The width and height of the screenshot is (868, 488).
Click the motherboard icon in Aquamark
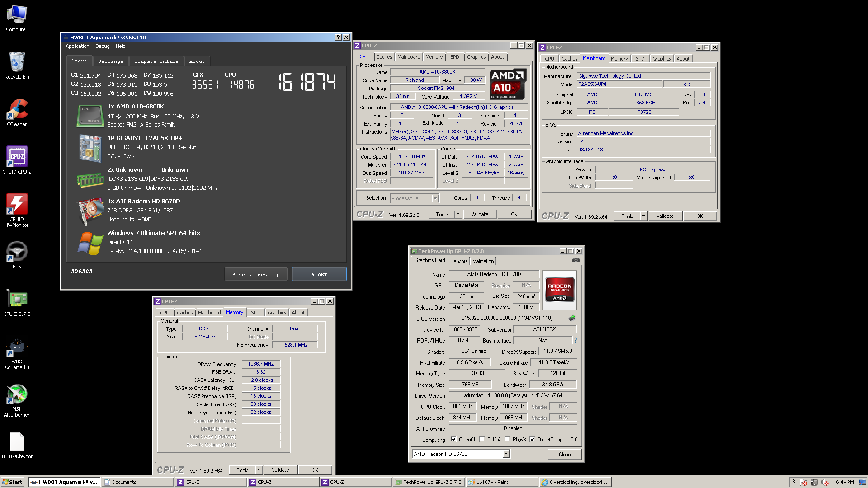[x=90, y=148]
